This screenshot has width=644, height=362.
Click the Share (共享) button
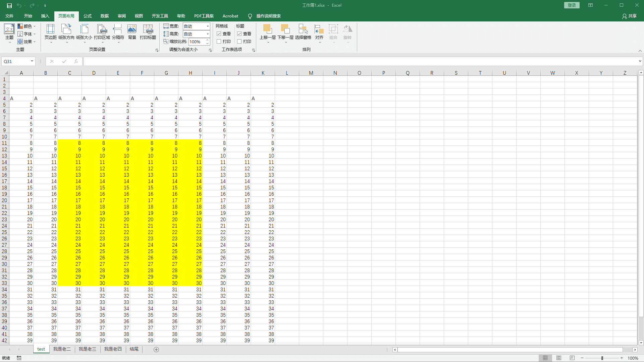[629, 16]
